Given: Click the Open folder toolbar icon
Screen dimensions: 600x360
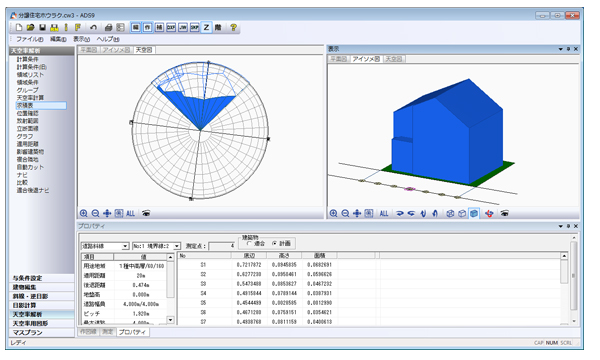Looking at the screenshot, I should pyautogui.click(x=31, y=28).
